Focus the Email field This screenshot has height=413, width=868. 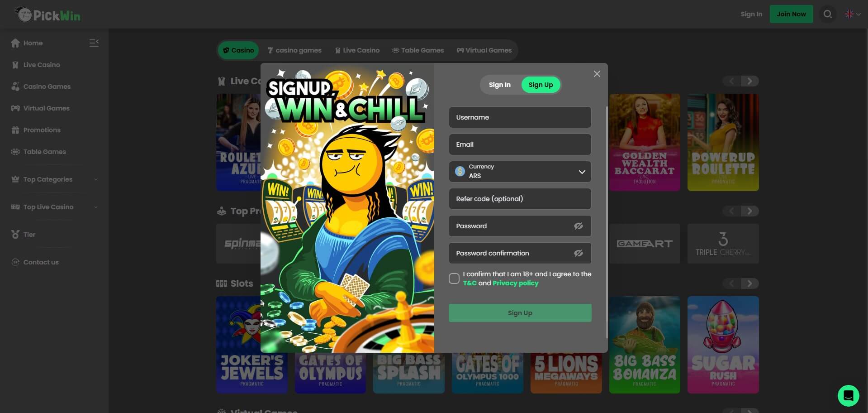click(x=520, y=144)
